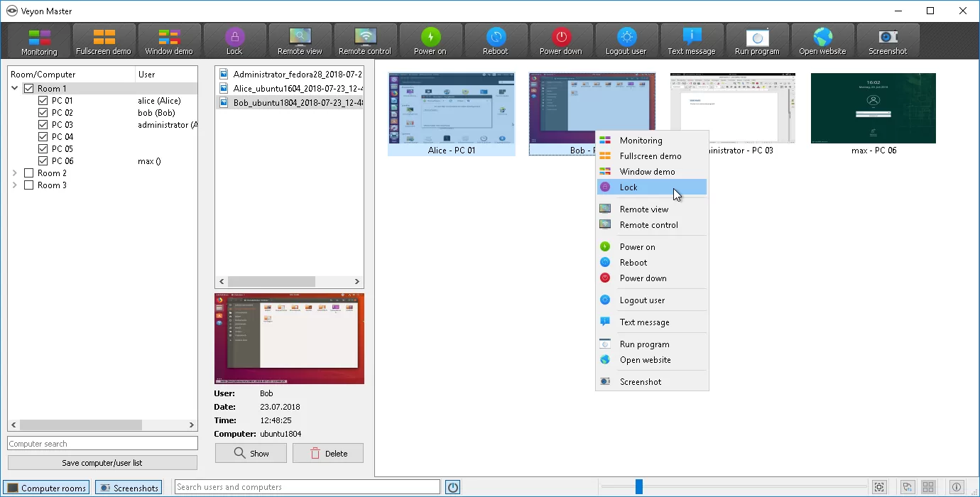Switch to the Screenshots panel tab

(129, 488)
